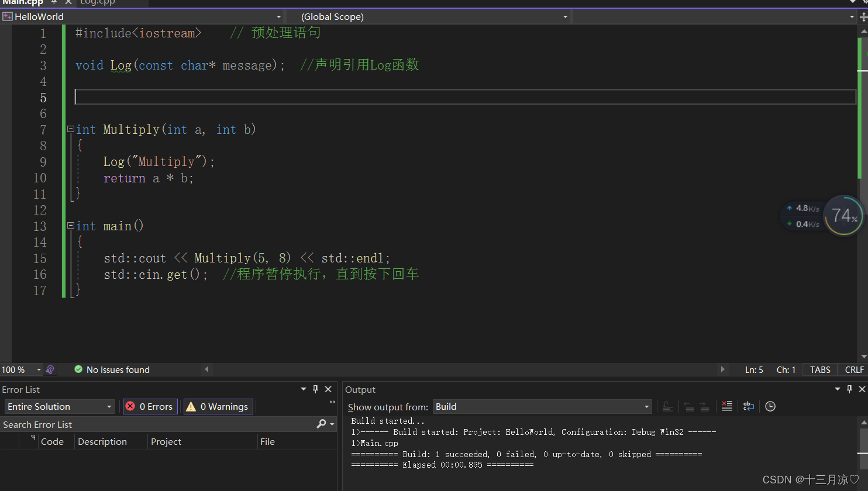Click the Output timestamp clock icon
Image resolution: width=868 pixels, height=491 pixels.
coord(770,406)
